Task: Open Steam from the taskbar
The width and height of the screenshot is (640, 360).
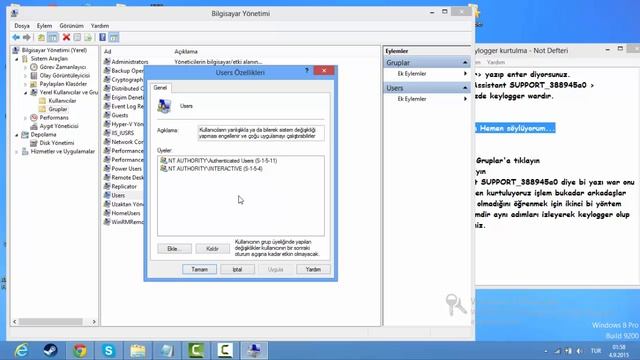Action: click(x=51, y=350)
